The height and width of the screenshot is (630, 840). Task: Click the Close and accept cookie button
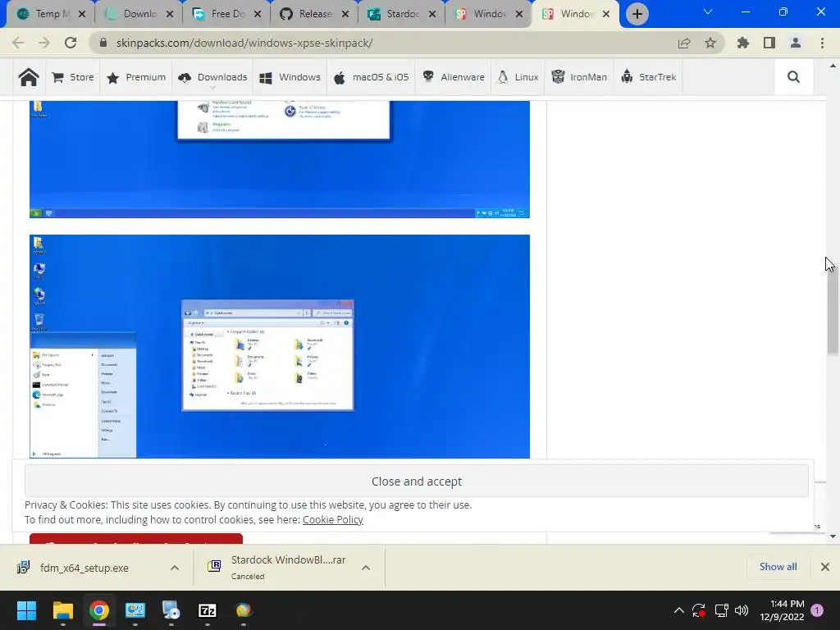(416, 481)
